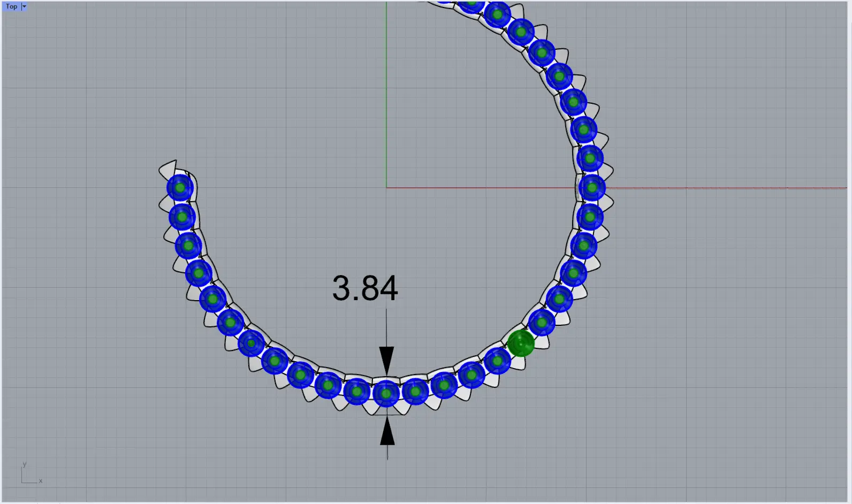Select the solid green sphere on the chain

tap(521, 343)
